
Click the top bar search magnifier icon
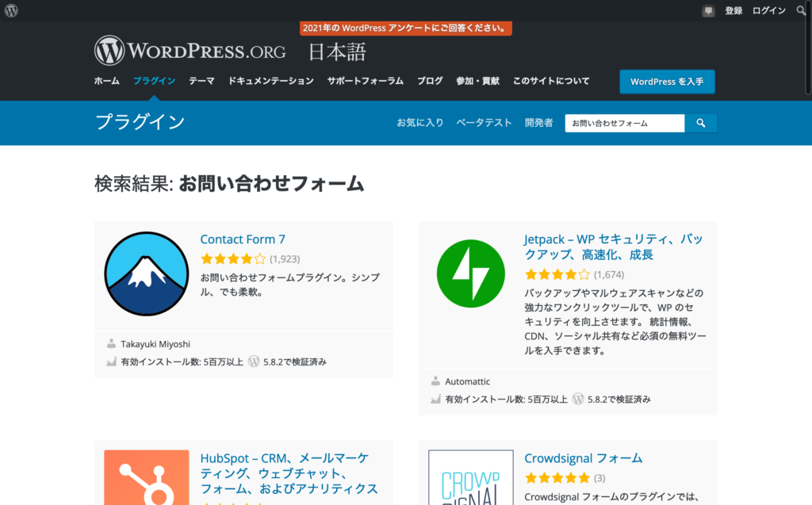coord(801,10)
